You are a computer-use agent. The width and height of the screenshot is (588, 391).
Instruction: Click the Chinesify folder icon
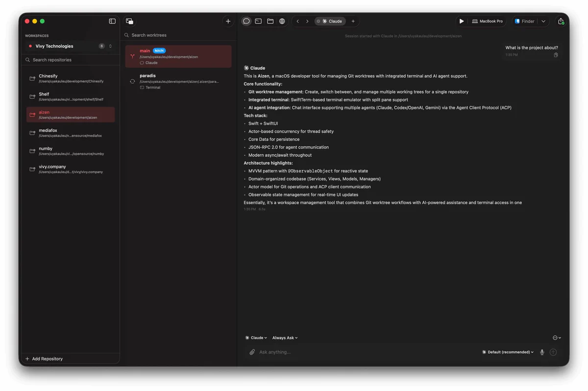point(32,78)
